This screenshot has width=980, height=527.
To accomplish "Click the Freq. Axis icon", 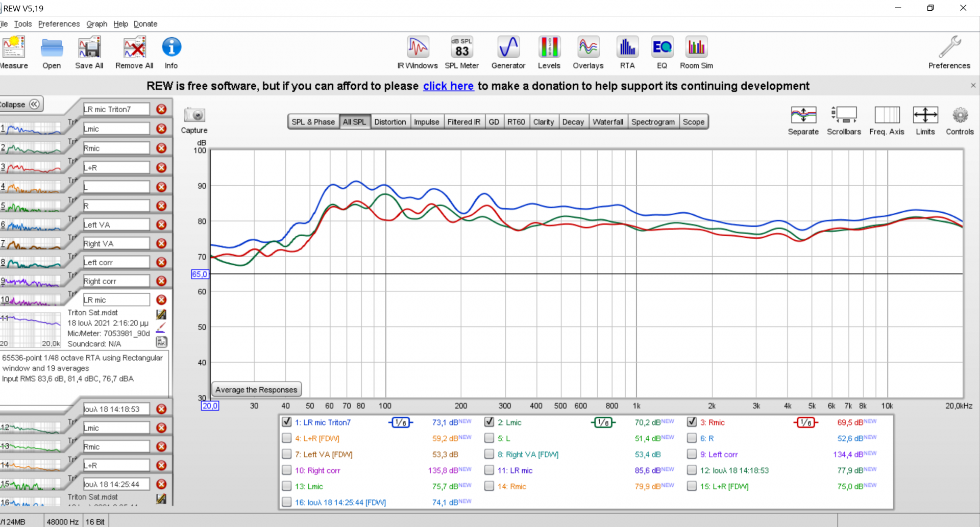I will pyautogui.click(x=887, y=120).
